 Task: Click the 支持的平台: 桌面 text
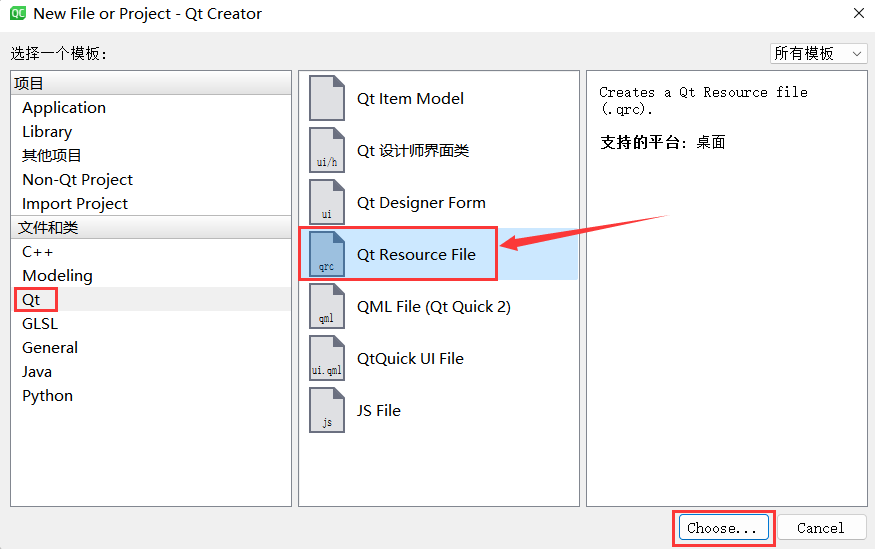pyautogui.click(x=662, y=142)
